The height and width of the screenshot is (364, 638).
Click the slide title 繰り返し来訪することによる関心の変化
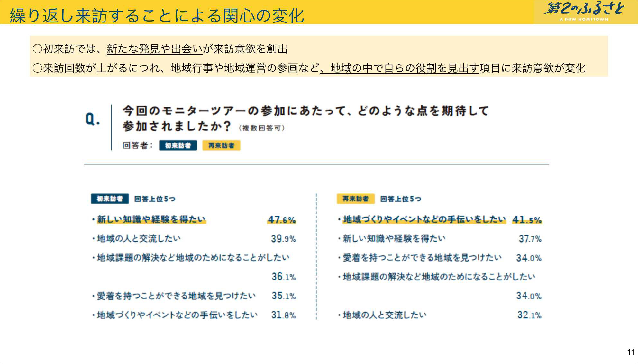point(157,15)
